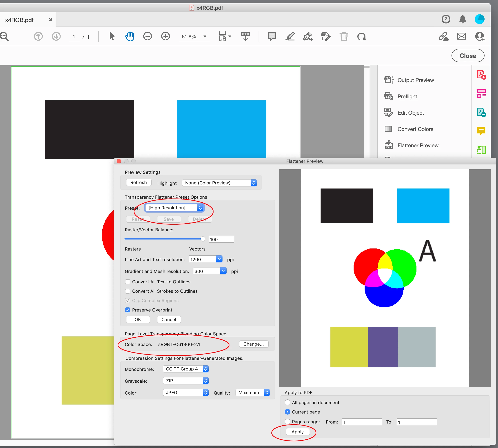Open Monochrome CCITT Group 4 dropdown
Viewport: 498px width, 448px height.
pos(186,369)
